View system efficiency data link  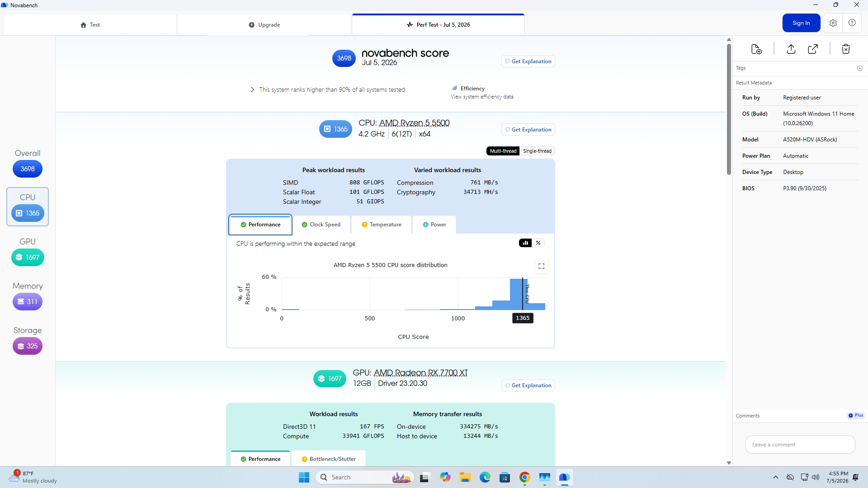coord(482,97)
